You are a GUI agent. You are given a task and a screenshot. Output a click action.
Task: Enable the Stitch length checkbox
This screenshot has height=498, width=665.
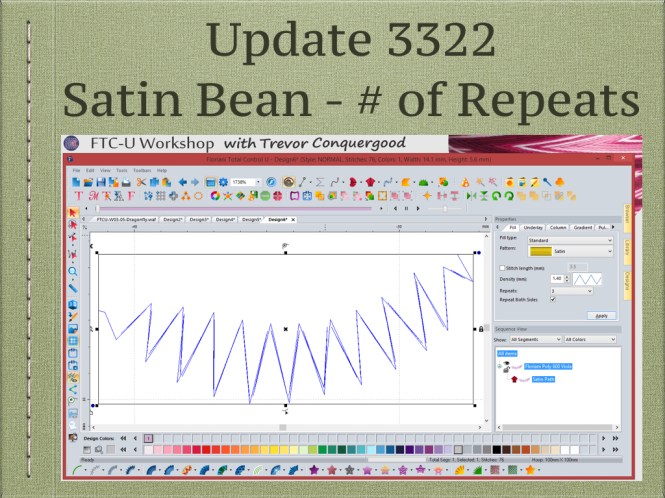point(501,268)
